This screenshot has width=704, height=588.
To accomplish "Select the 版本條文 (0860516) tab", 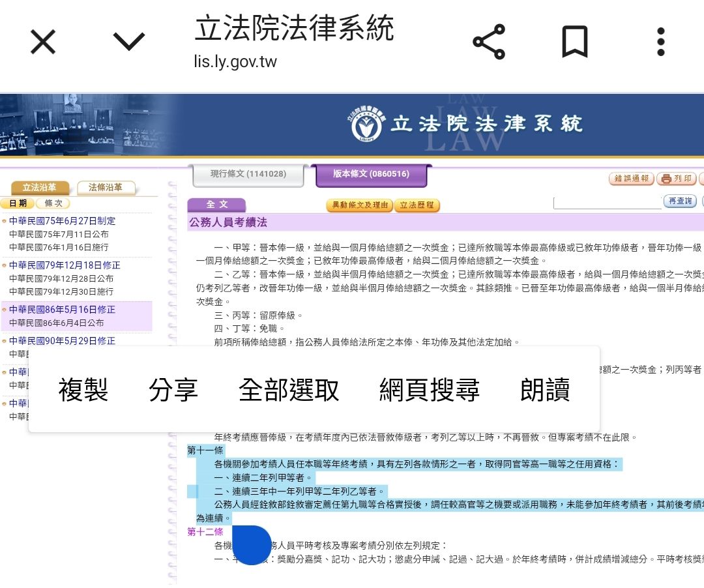I will click(x=371, y=174).
